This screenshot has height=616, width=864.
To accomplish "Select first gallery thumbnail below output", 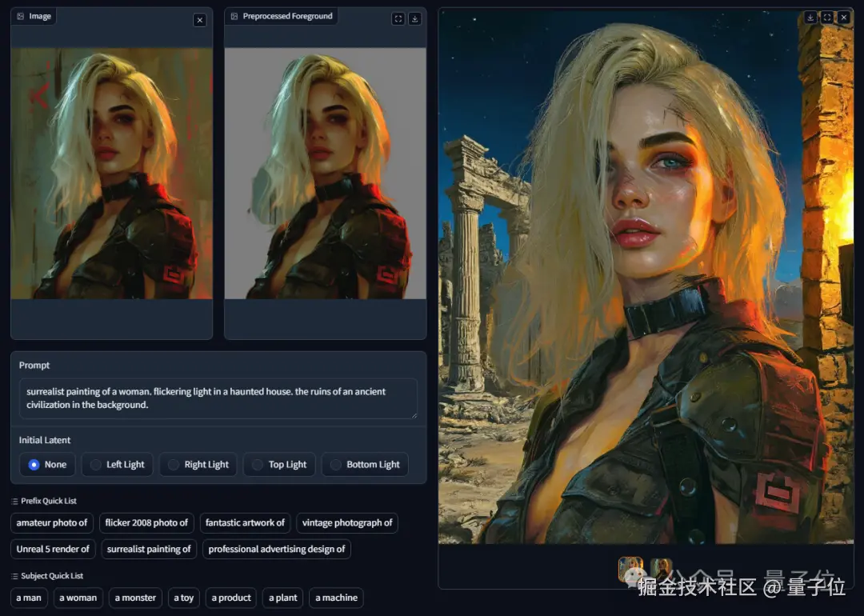I will click(631, 570).
